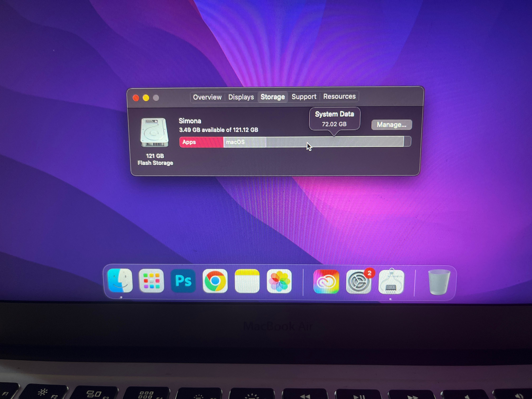Click the flash storage drive icon

tap(154, 132)
